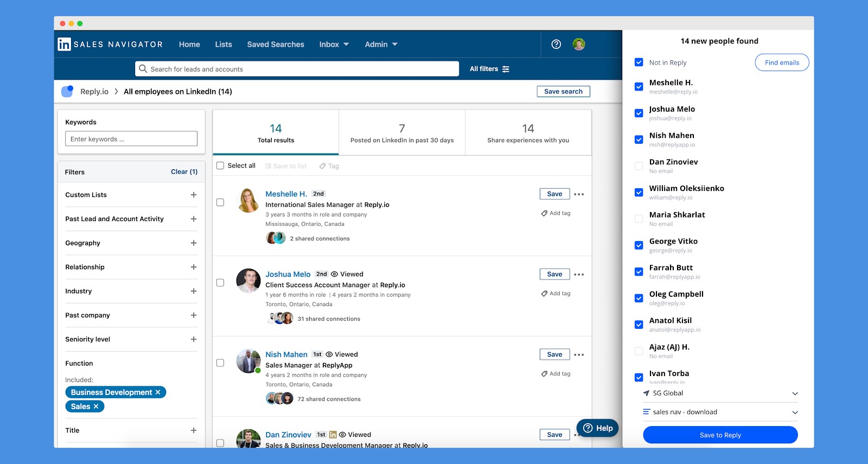Open Joshua Melo profile link
The image size is (868, 464).
288,274
